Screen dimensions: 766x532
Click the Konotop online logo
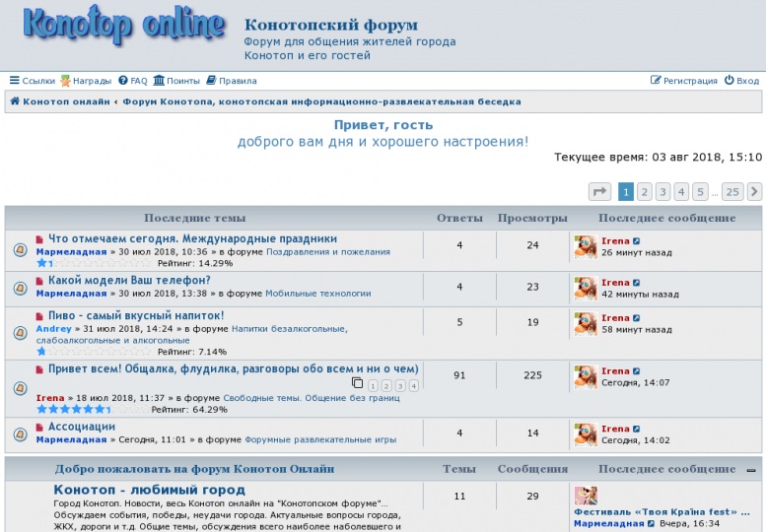pos(123,28)
